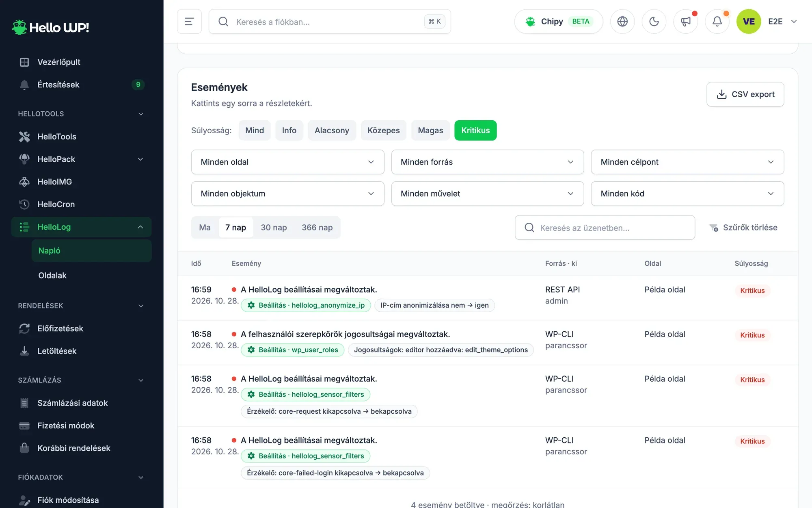
Task: Switch to dark mode moon icon
Action: click(654, 22)
